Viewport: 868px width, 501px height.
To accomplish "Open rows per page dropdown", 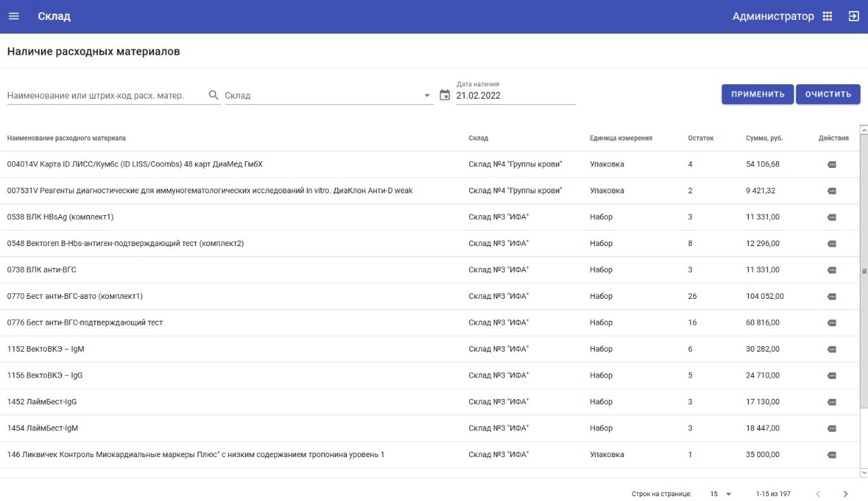I will [721, 493].
